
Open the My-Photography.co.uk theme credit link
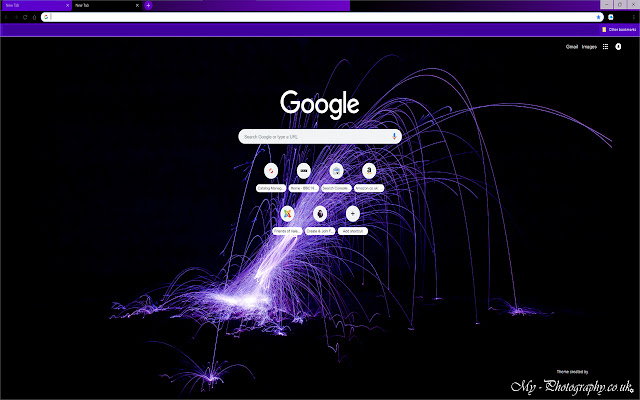click(x=571, y=386)
